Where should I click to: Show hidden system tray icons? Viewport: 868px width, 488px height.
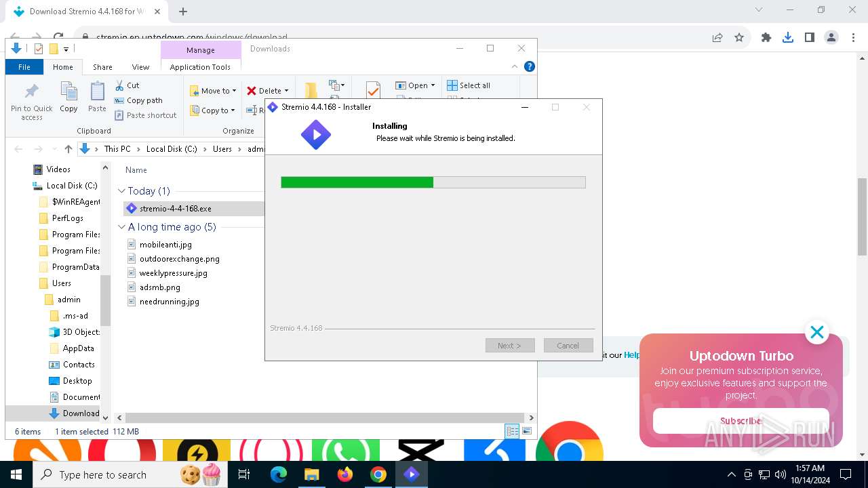click(x=731, y=474)
